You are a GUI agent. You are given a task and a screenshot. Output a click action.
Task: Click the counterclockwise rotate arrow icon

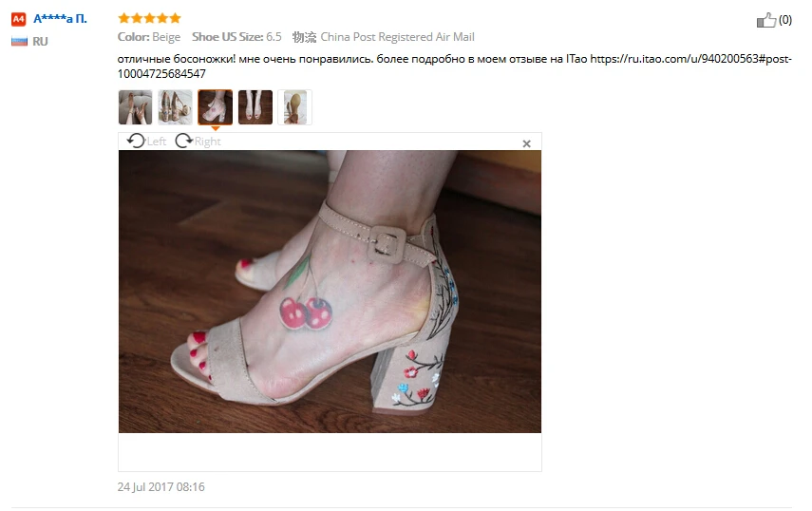(x=136, y=141)
